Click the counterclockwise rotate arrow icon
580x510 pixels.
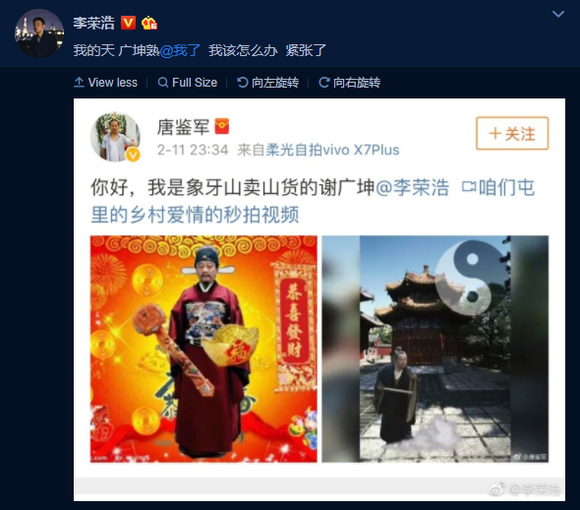[x=242, y=82]
